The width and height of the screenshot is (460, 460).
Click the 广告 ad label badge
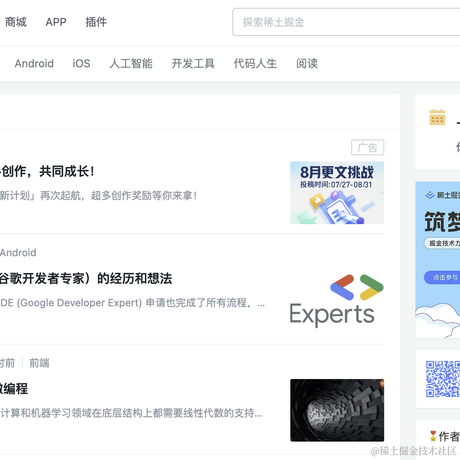(368, 147)
